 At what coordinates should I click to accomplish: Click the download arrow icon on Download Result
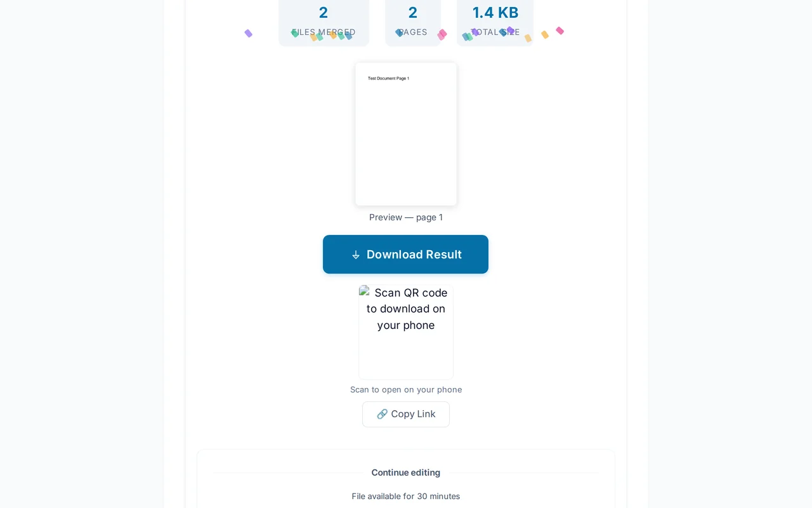[355, 255]
